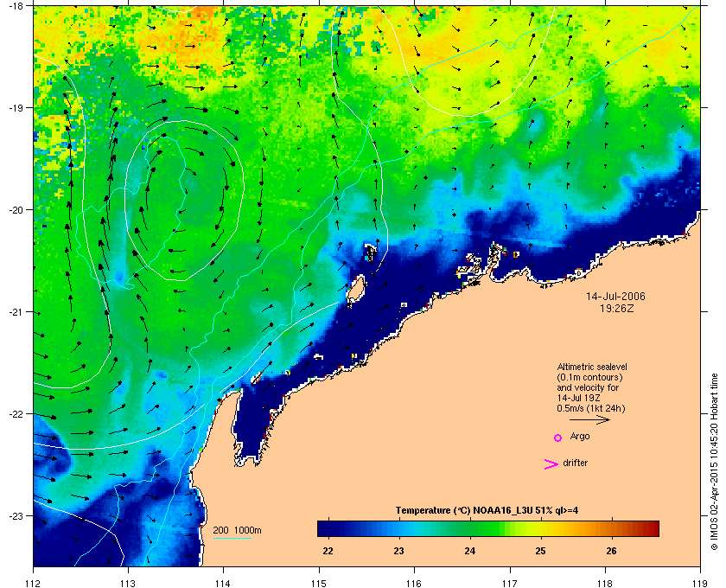
Task: Click the latitude axis label -23
Action: point(16,515)
